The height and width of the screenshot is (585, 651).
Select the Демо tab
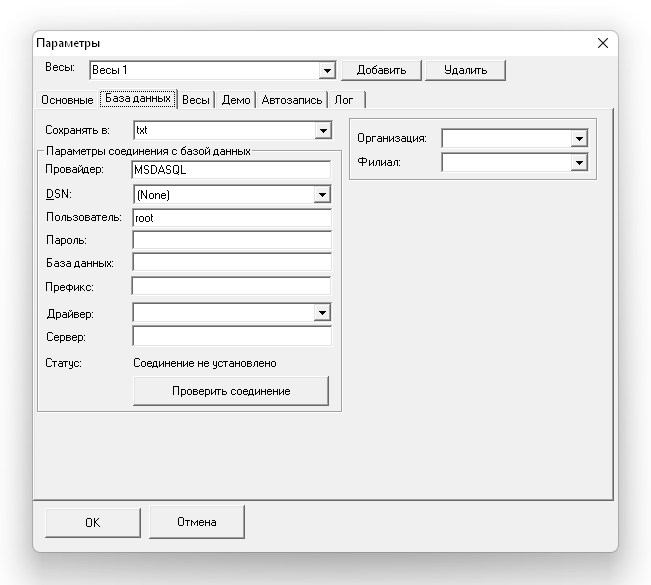tap(236, 100)
